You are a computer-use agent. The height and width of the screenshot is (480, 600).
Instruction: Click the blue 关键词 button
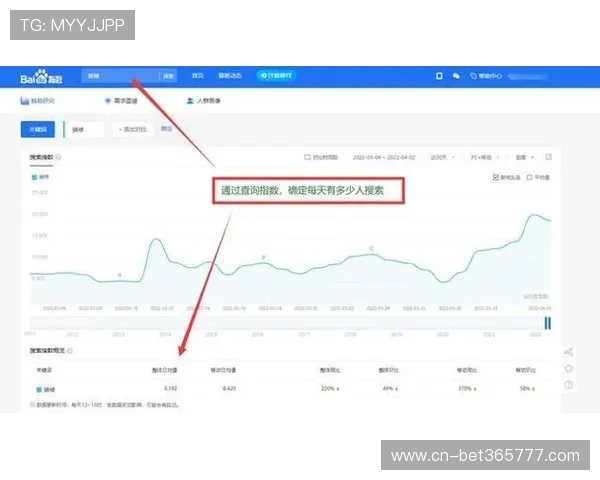(x=40, y=129)
